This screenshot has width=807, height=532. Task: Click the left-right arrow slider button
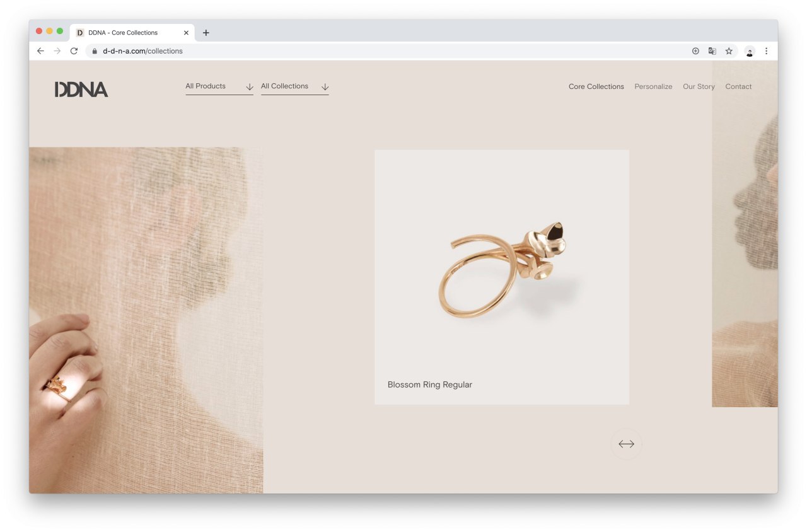pos(626,444)
